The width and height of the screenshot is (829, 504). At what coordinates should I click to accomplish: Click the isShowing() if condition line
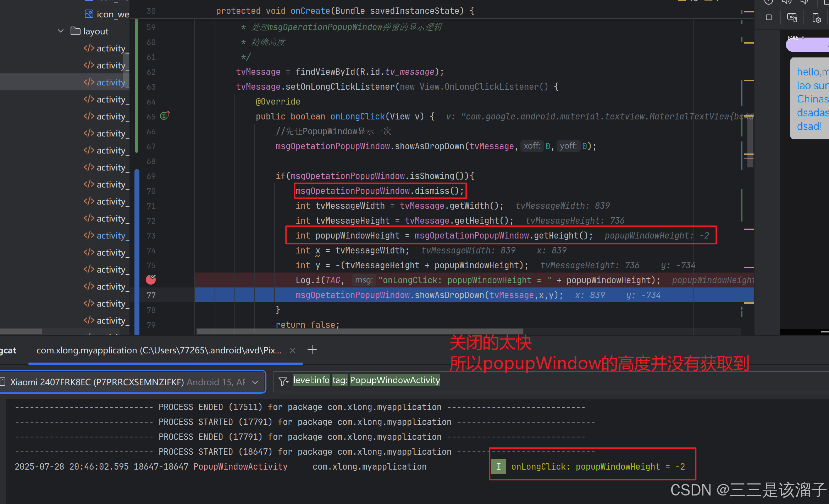pyautogui.click(x=375, y=176)
